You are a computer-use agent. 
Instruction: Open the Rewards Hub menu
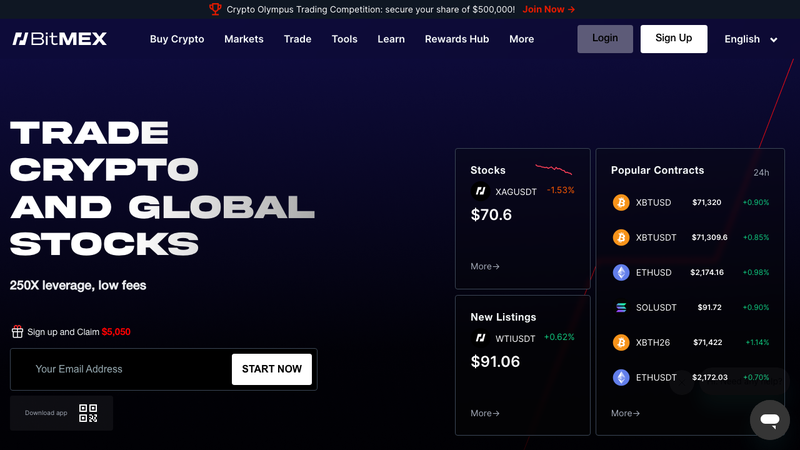click(457, 39)
